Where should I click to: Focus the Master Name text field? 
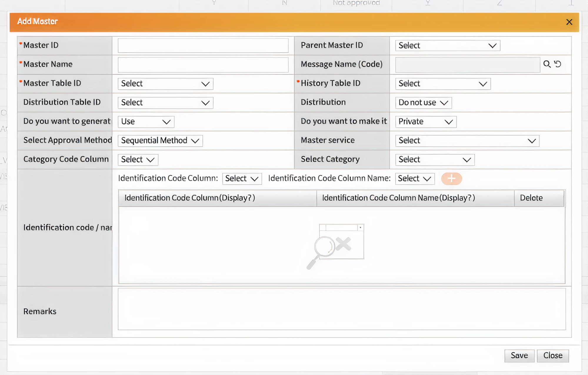point(203,65)
